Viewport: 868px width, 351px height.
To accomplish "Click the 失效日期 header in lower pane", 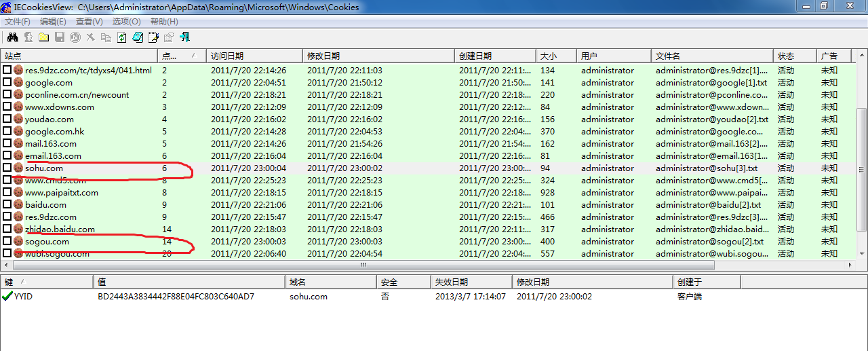I will tap(471, 282).
